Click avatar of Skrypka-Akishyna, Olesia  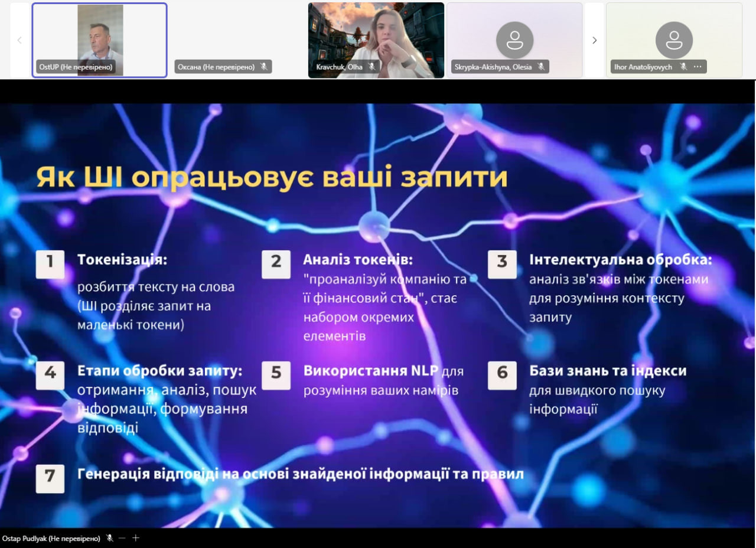[x=515, y=40]
